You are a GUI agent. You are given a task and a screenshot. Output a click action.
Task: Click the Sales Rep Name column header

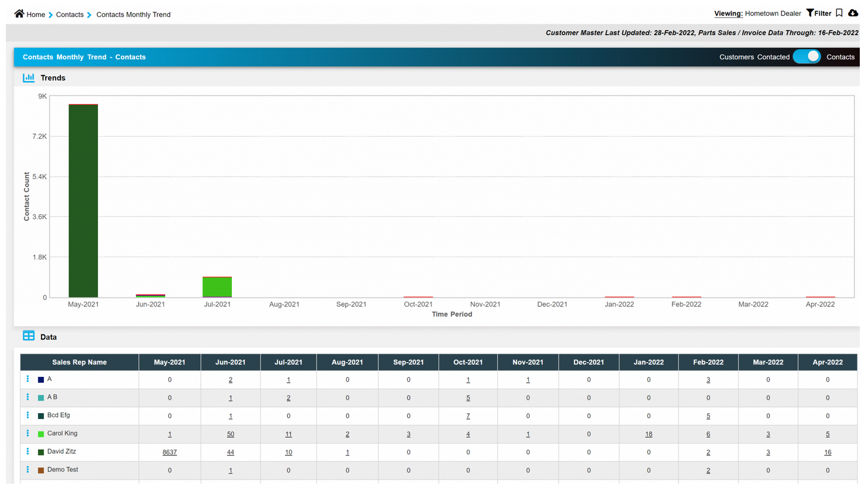[x=79, y=362]
